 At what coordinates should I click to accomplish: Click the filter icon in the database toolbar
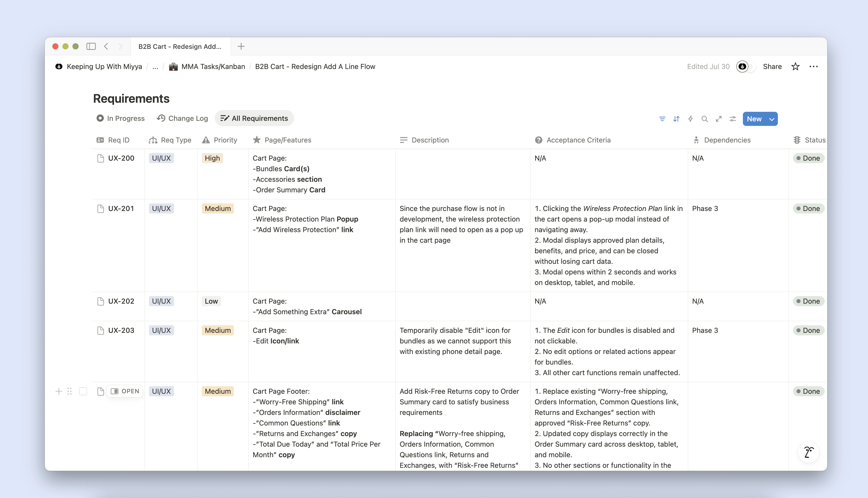point(662,119)
